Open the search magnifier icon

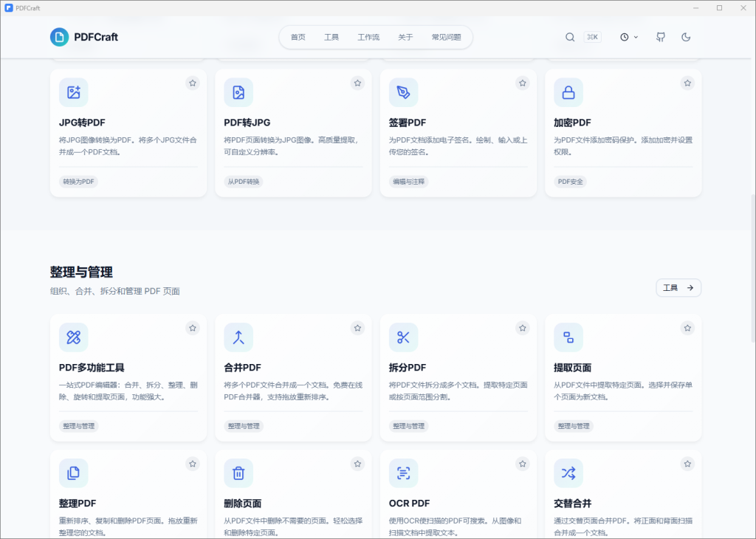(x=570, y=37)
